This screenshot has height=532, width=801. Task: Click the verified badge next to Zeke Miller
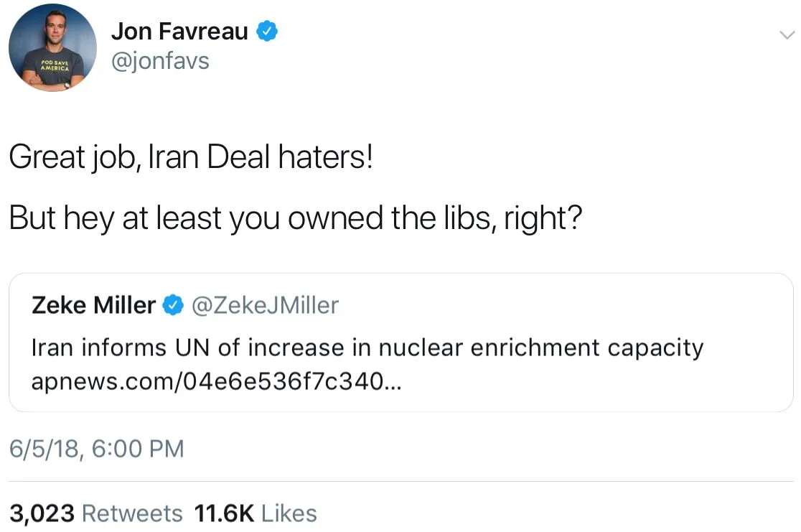172,307
